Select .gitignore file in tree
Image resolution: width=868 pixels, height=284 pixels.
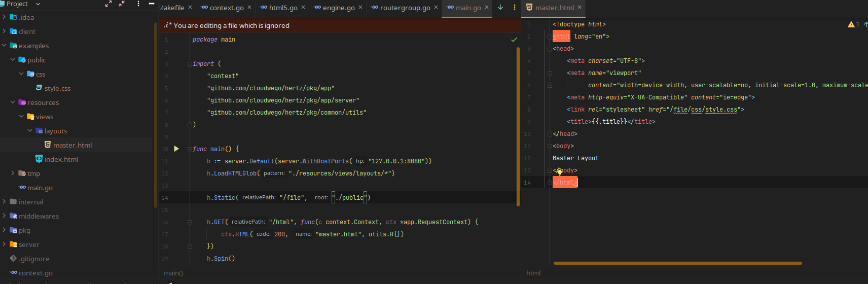coord(34,259)
